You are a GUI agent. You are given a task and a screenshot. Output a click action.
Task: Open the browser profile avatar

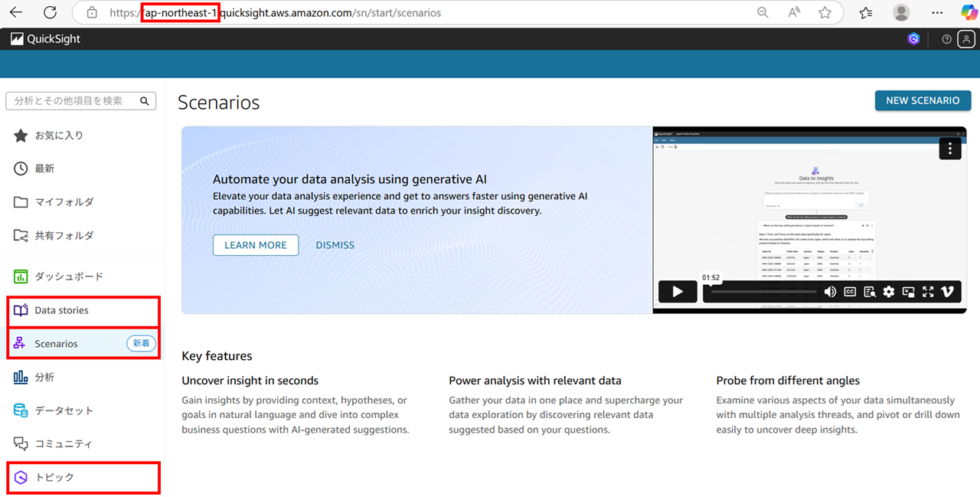(x=902, y=12)
